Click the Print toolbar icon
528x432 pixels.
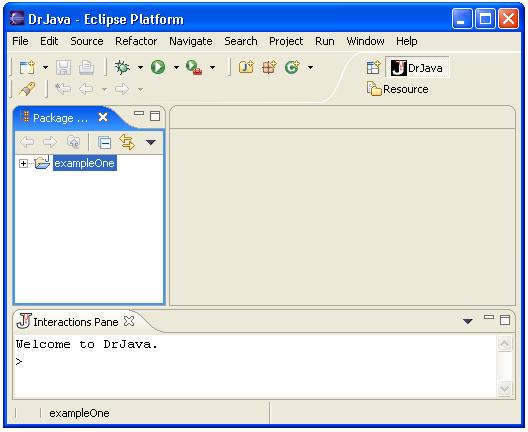click(87, 67)
